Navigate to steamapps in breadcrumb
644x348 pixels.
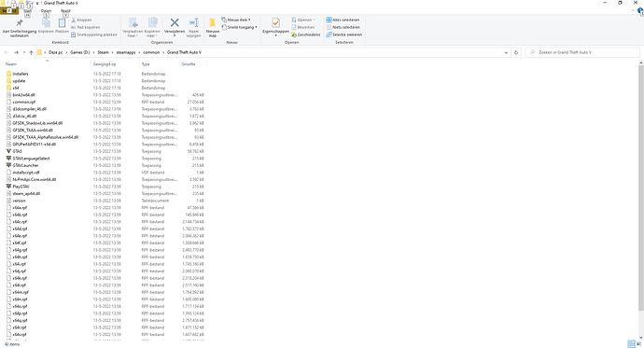tap(126, 52)
